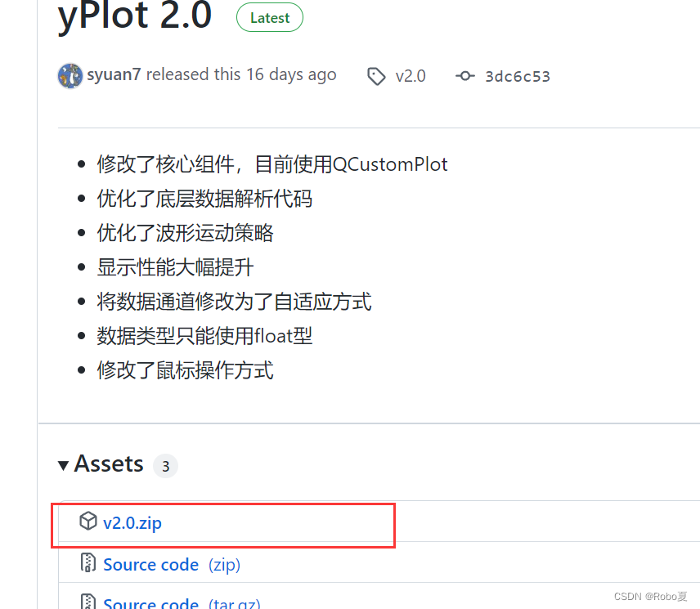Image resolution: width=700 pixels, height=609 pixels.
Task: Click the Assets count badge showing 3
Action: (x=165, y=466)
